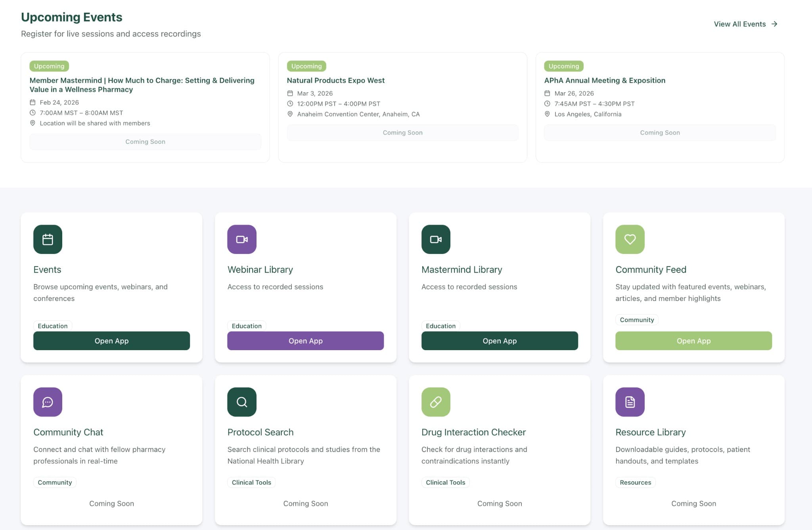Image resolution: width=812 pixels, height=530 pixels.
Task: Click the clock icon on the APhA event card
Action: (548, 104)
